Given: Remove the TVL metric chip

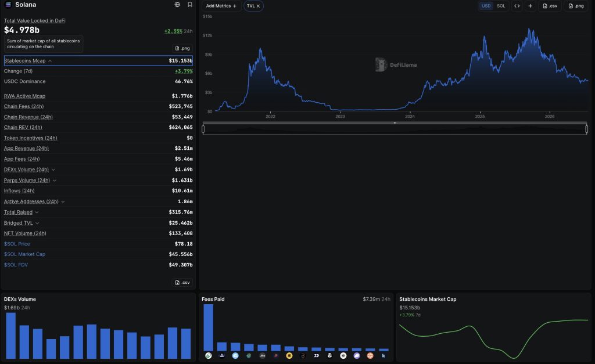Looking at the screenshot, I should 258,6.
